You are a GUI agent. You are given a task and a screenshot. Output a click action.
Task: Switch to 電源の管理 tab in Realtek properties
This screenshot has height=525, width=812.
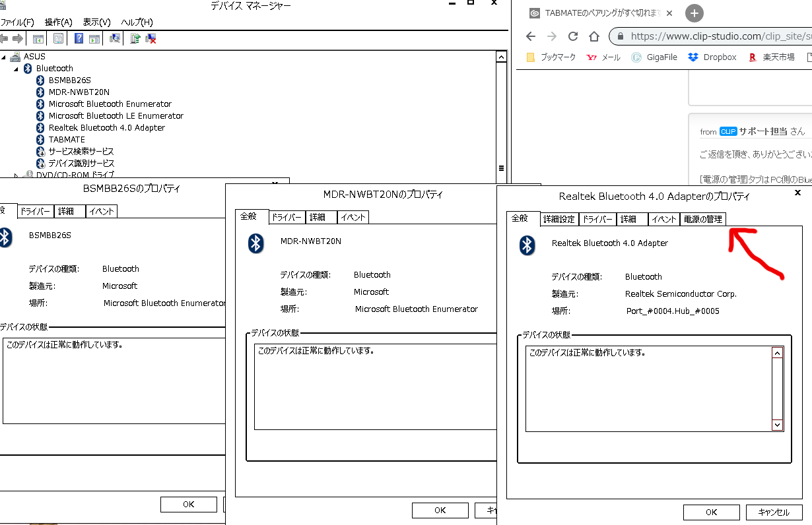[703, 219]
